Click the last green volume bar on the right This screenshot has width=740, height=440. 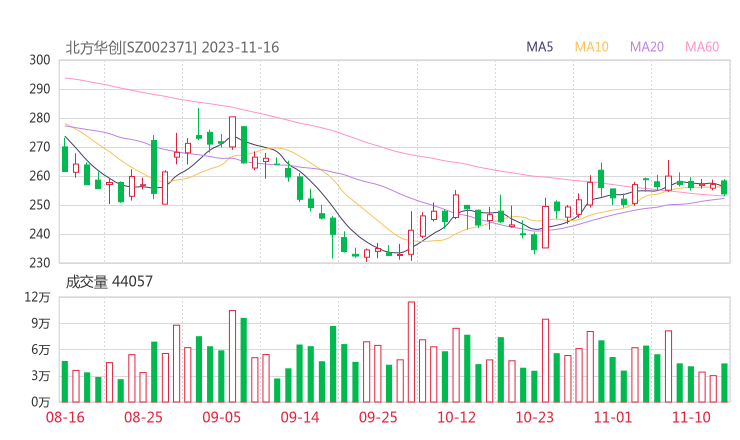(724, 383)
